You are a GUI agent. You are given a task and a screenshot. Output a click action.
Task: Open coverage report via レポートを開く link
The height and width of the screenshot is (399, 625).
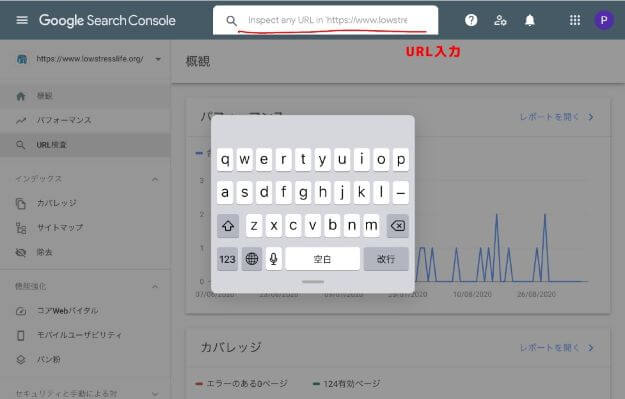point(556,348)
